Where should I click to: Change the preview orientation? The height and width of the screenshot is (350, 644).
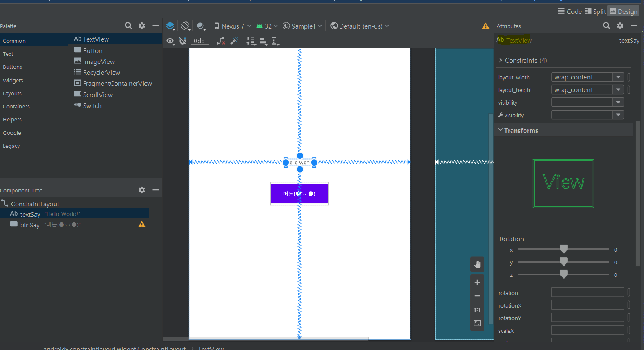coord(186,26)
